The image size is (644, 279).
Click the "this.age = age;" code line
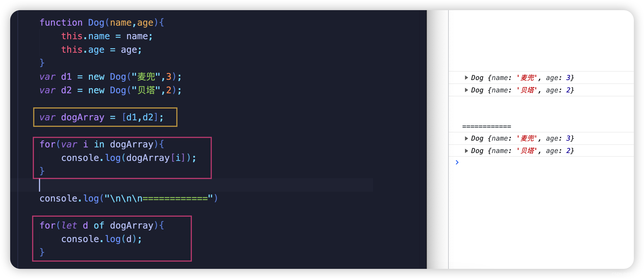coord(102,50)
